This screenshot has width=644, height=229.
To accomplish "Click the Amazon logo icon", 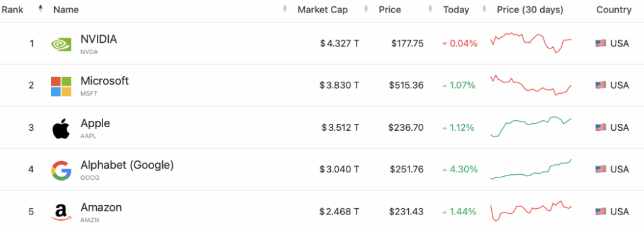I will [x=61, y=213].
